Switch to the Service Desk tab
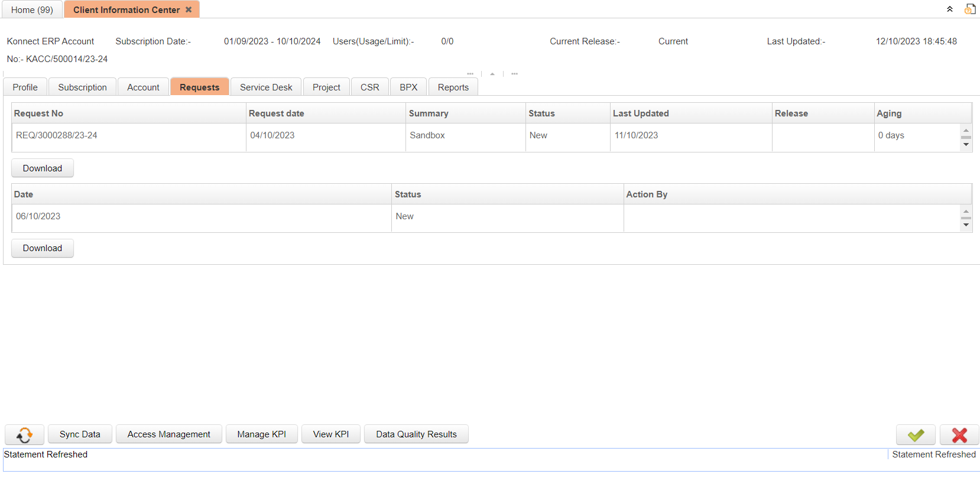 pyautogui.click(x=266, y=87)
